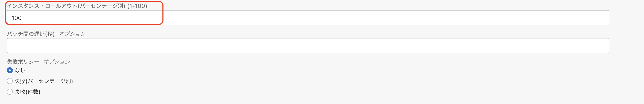Click オプション text beside バッチ間の遅延(秒)
This screenshot has width=644, height=104.
click(x=72, y=34)
